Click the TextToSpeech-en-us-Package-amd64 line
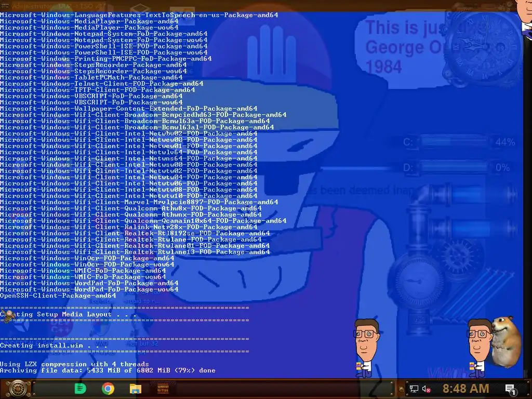 coord(139,15)
